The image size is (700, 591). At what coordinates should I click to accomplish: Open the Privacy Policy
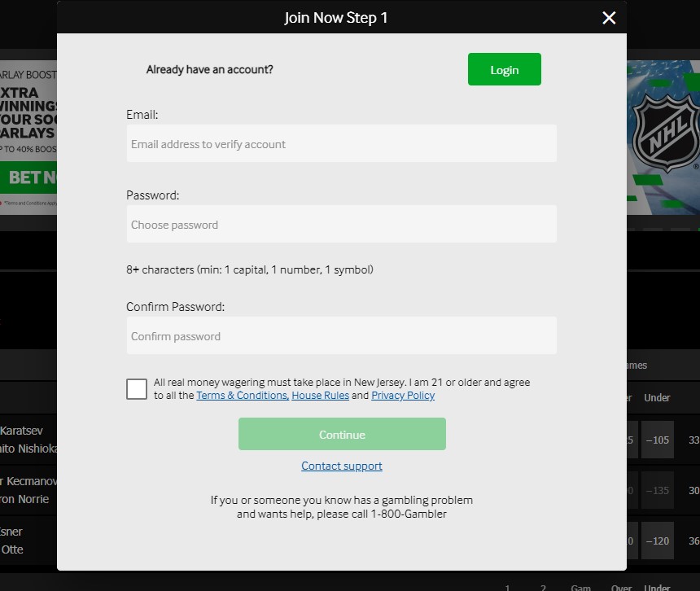pyautogui.click(x=403, y=396)
